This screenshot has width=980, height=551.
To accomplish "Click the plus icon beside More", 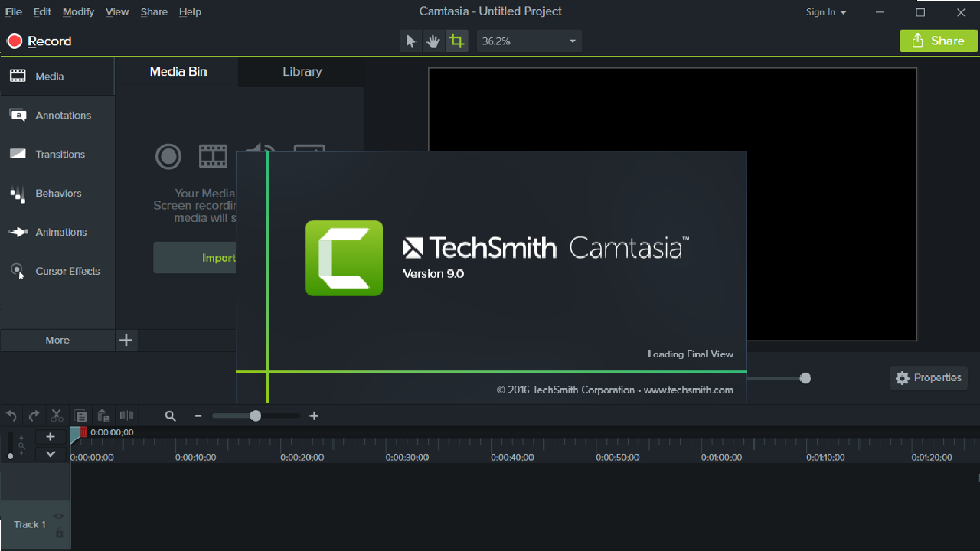I will click(x=126, y=341).
